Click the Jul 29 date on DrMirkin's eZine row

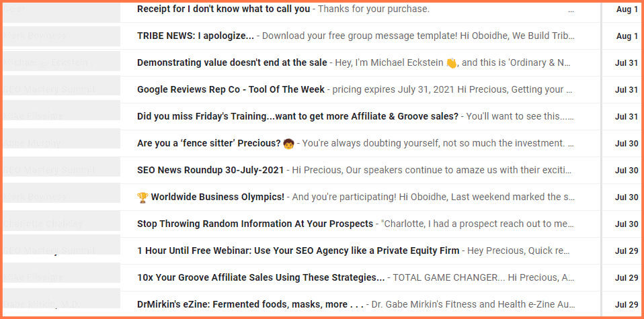627,305
